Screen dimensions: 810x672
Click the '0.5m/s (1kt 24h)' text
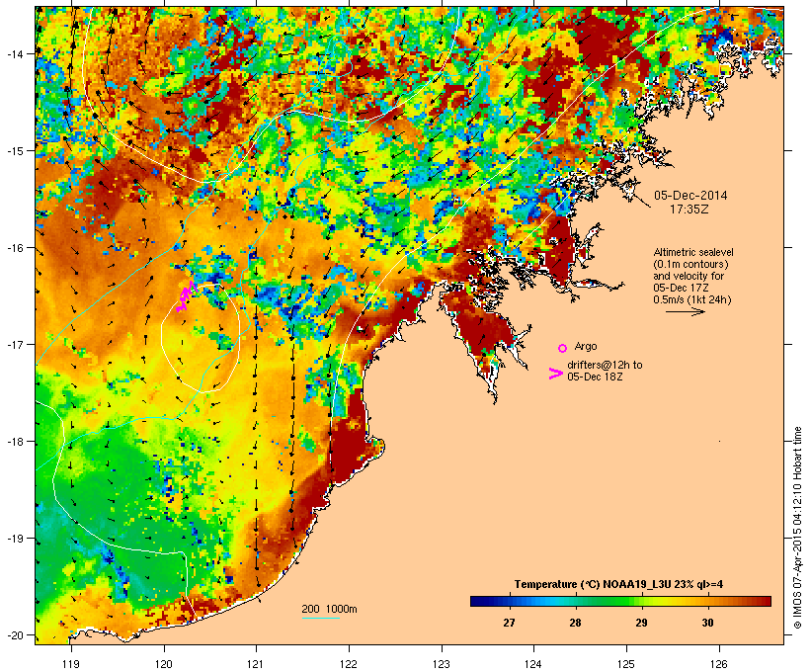(x=692, y=299)
